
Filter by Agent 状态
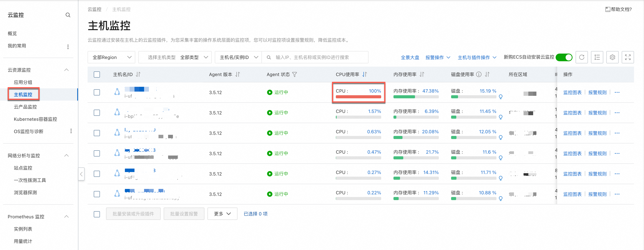[295, 75]
